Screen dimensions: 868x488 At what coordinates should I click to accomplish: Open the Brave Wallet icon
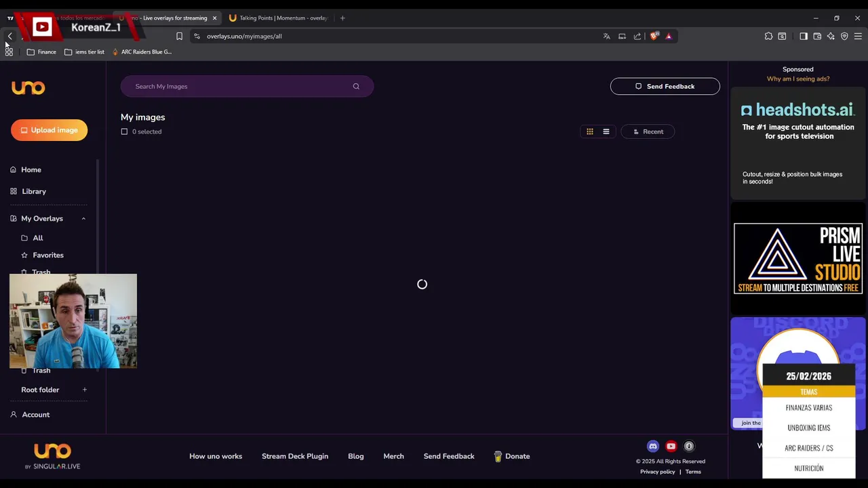817,36
